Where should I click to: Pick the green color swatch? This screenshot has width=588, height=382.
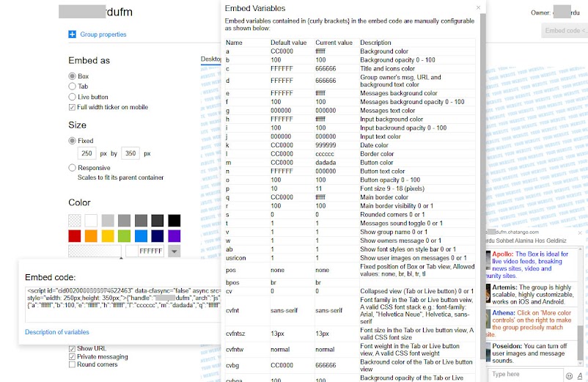124,236
